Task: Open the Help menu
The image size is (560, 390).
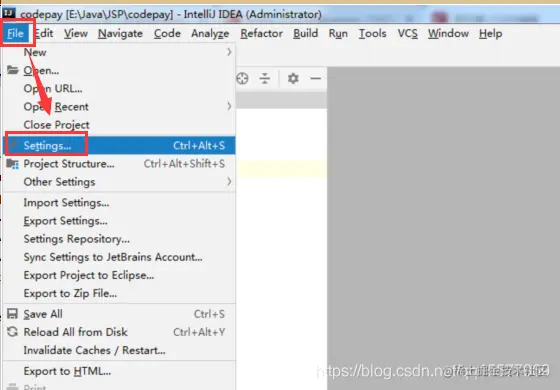Action: click(490, 34)
